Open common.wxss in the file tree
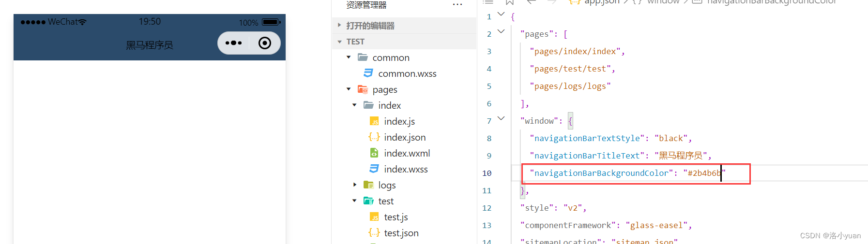The height and width of the screenshot is (244, 868). tap(407, 73)
